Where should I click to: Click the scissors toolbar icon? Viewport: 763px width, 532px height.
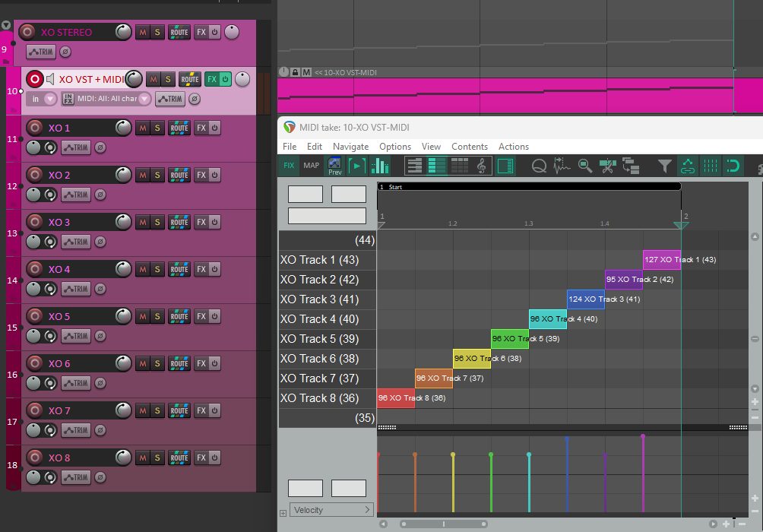click(608, 166)
